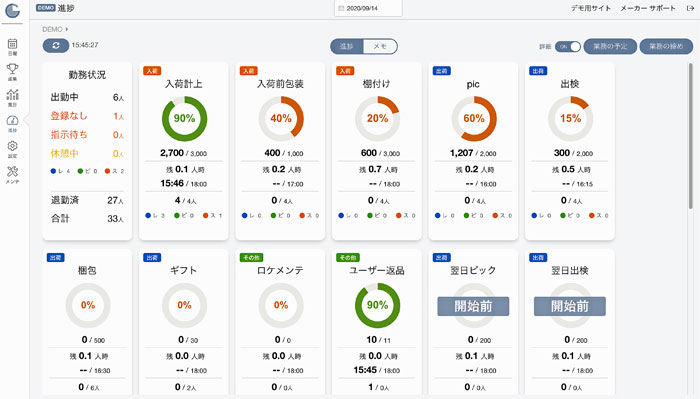
Task: Click the app logo at top left
Action: (x=12, y=10)
